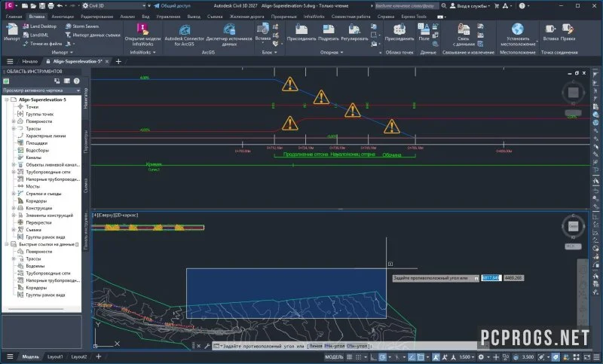Open the file tabs hamburger menu
Screen dimensions: 603x364
point(10,62)
